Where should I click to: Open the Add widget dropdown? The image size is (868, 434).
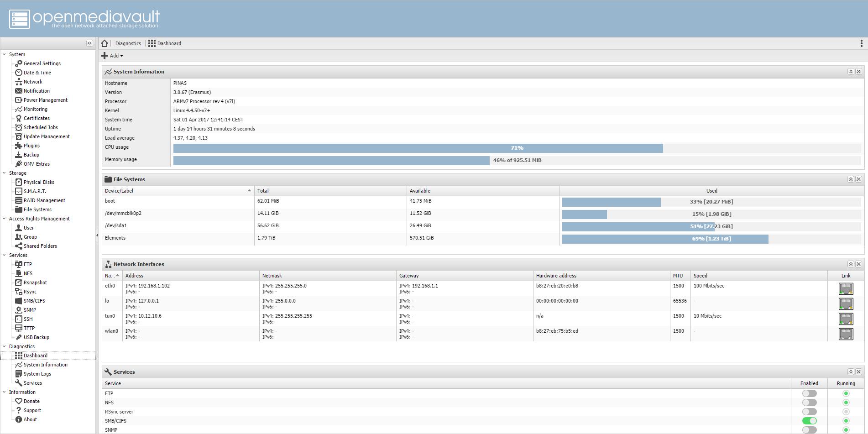coord(113,55)
